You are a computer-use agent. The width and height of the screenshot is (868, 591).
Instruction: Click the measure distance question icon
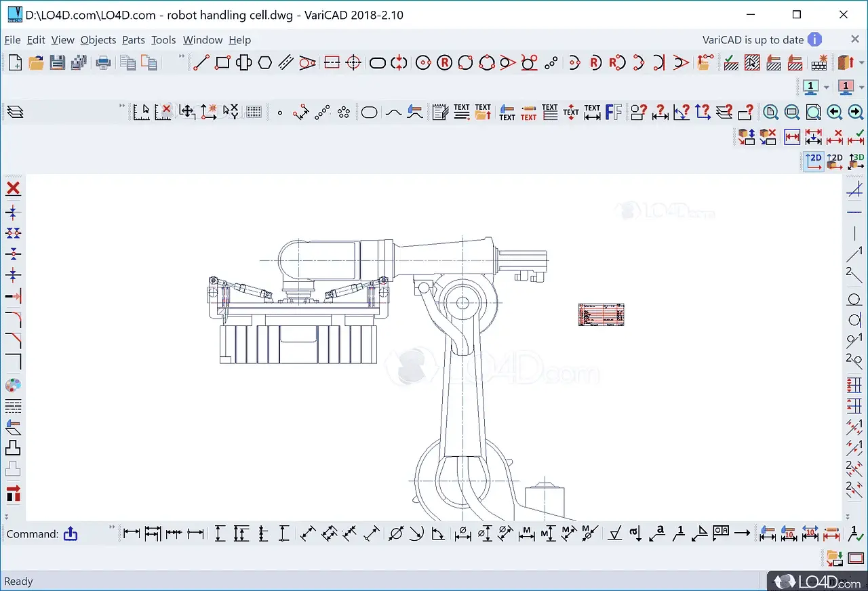(x=660, y=112)
